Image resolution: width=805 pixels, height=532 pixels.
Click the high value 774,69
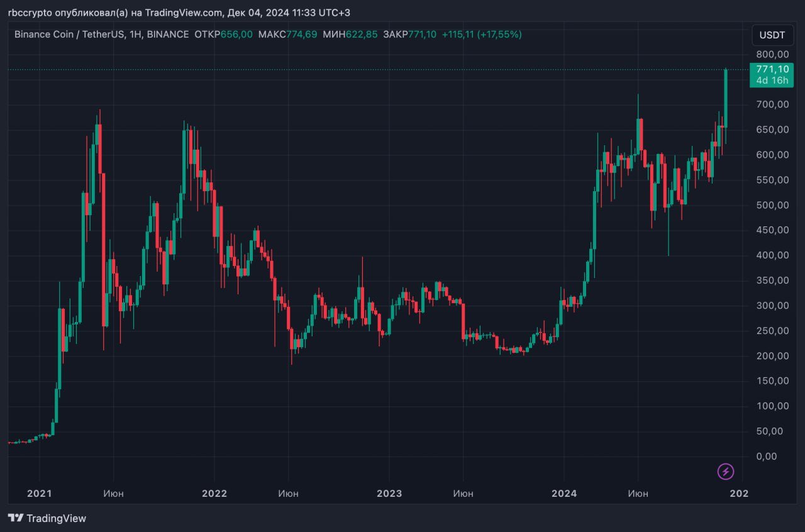pyautogui.click(x=302, y=35)
